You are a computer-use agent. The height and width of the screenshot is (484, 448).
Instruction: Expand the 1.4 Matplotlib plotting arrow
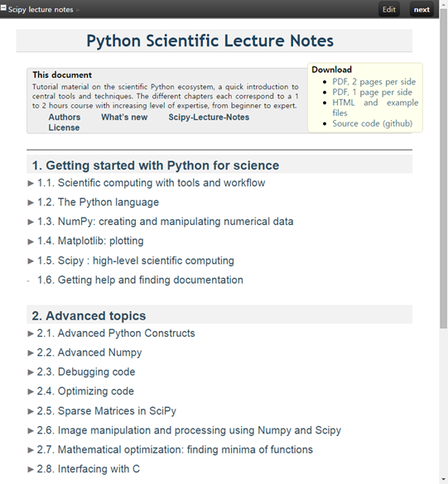31,242
